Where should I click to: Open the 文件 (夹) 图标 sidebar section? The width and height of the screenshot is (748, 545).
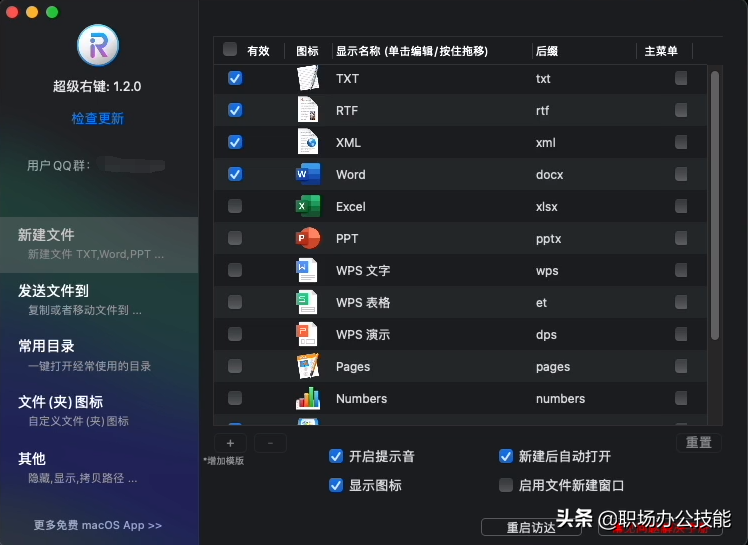click(99, 411)
